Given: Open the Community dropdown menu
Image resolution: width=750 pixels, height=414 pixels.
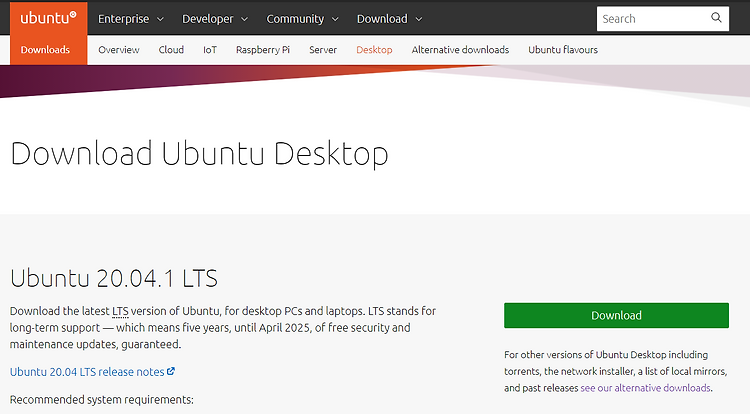Looking at the screenshot, I should [302, 19].
